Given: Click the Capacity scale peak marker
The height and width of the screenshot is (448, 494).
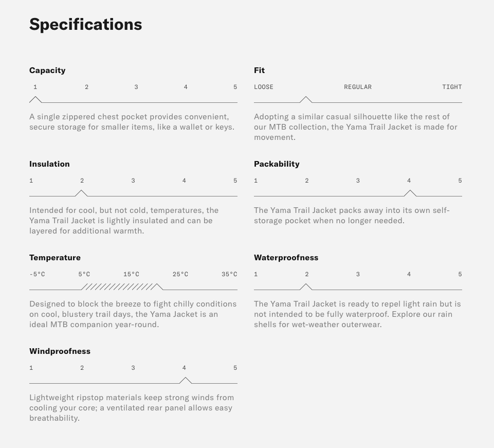Looking at the screenshot, I should [x=35, y=100].
